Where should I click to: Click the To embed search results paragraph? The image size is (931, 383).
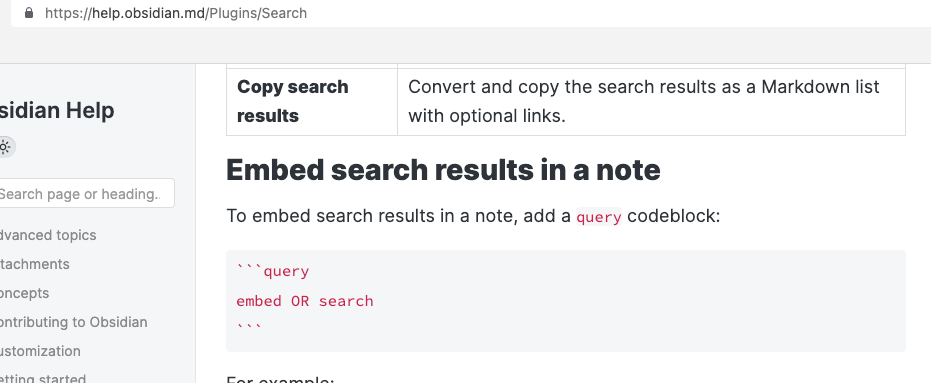(473, 216)
